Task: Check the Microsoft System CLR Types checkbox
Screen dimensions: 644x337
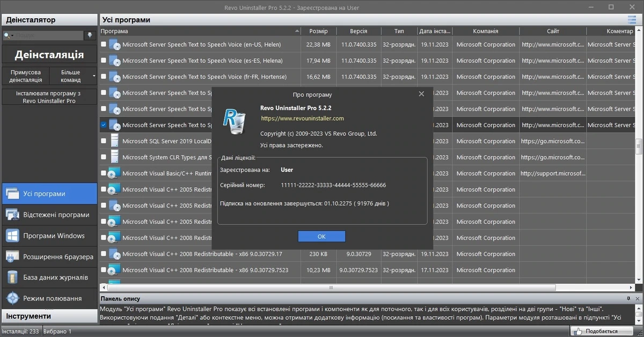Action: coord(104,157)
